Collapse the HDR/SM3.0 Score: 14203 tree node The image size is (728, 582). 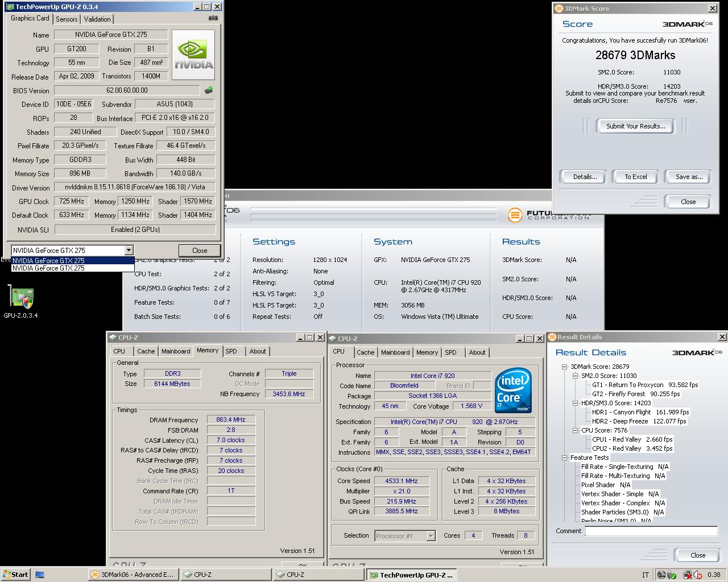pos(576,403)
